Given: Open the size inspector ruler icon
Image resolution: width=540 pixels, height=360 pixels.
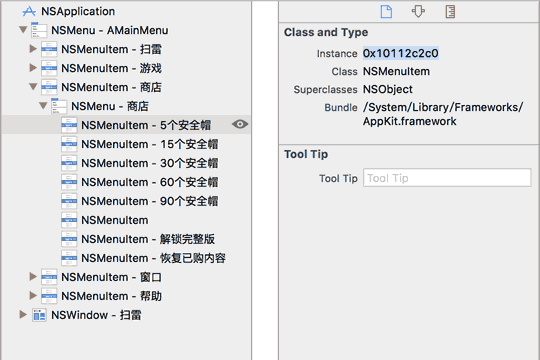Looking at the screenshot, I should tap(450, 11).
